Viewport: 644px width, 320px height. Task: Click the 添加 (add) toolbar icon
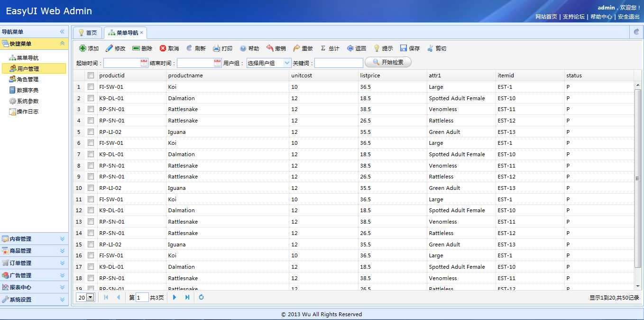83,48
